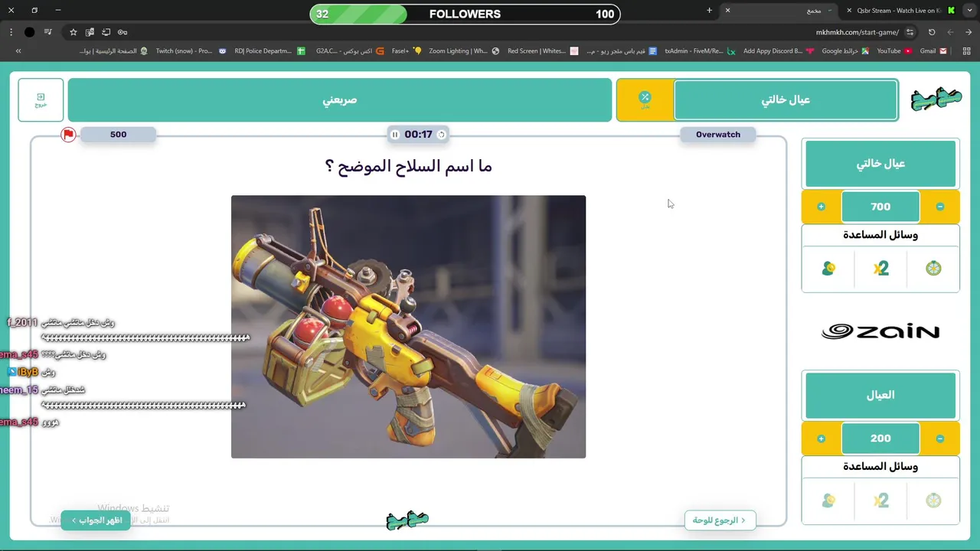
Task: Use the x2 double points helper for عيال خالتي
Action: point(880,269)
